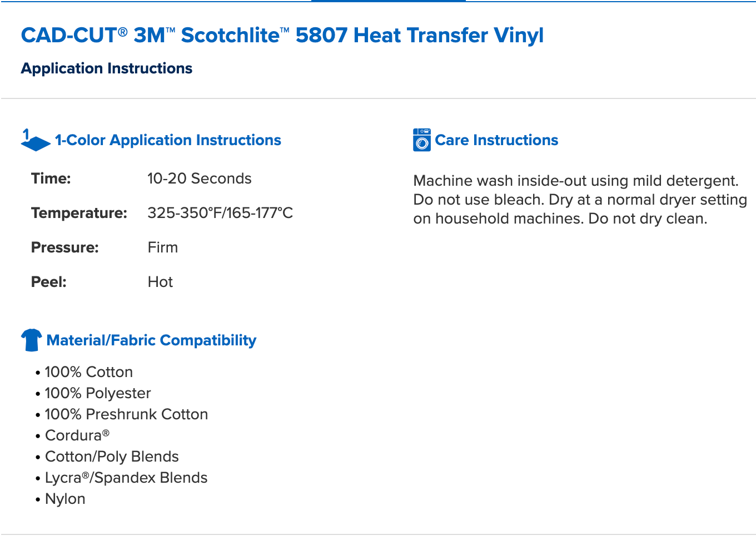Select the 100% Preshrunk Cotton entry
The width and height of the screenshot is (756, 545).
(x=126, y=414)
